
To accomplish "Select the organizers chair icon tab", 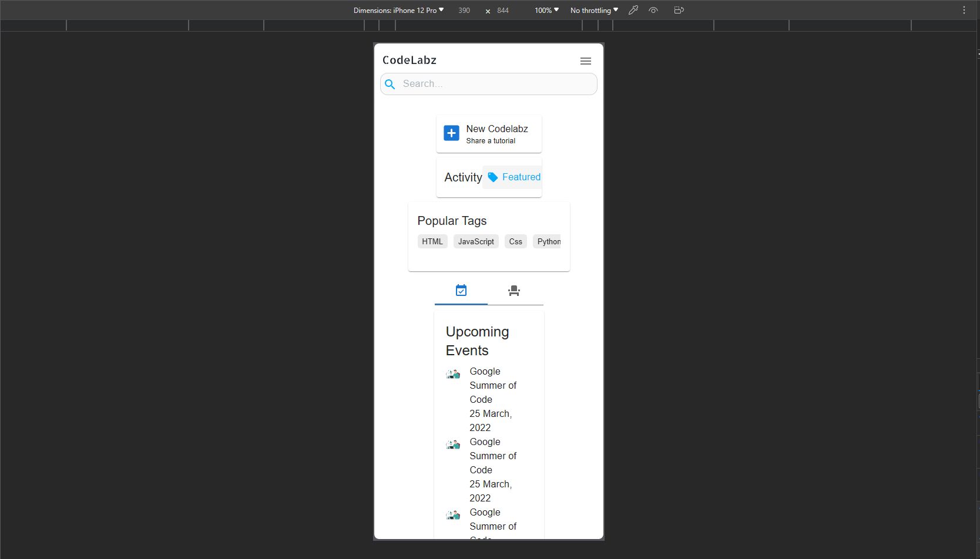I will click(x=515, y=290).
